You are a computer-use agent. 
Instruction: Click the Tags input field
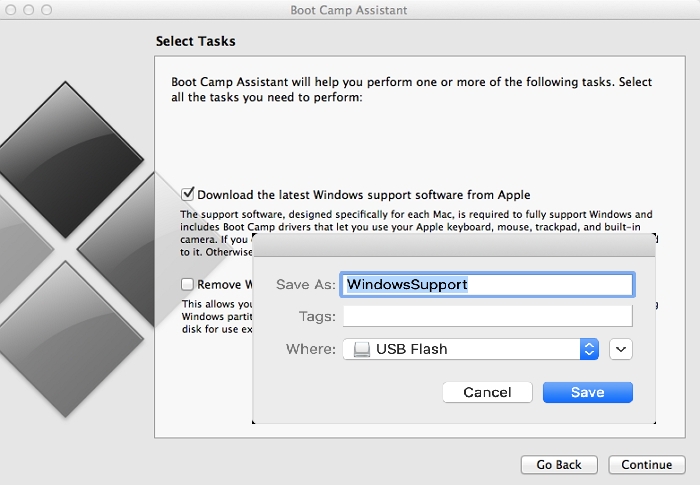pos(488,316)
